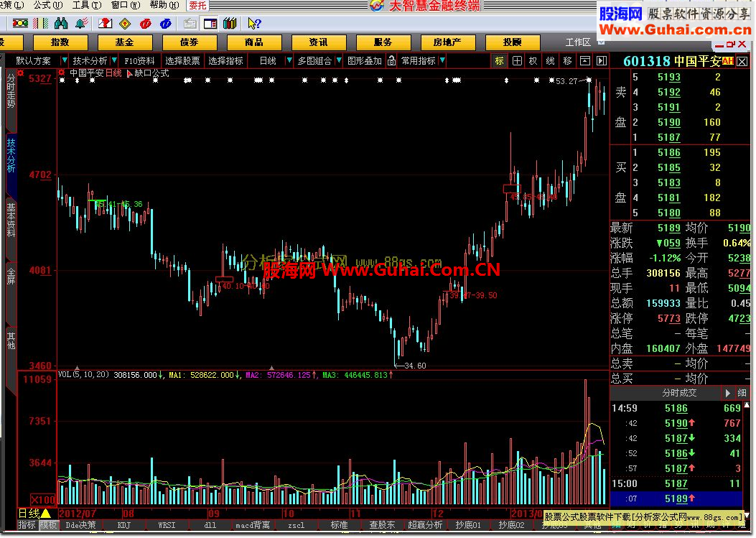The image size is (756, 538).
Task: Click the boxed up-arrow panel icon
Action: tap(585, 61)
